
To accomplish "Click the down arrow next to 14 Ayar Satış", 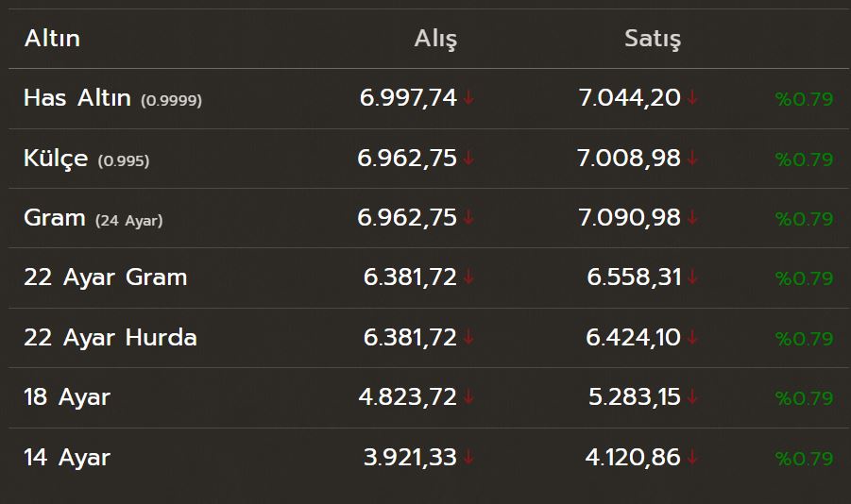I will click(x=692, y=458).
